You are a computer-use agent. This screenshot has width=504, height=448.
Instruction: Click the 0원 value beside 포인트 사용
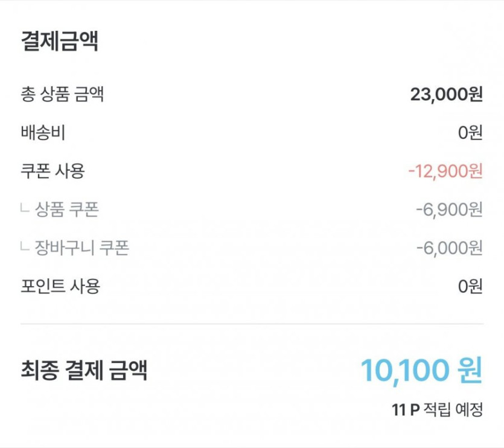(470, 286)
